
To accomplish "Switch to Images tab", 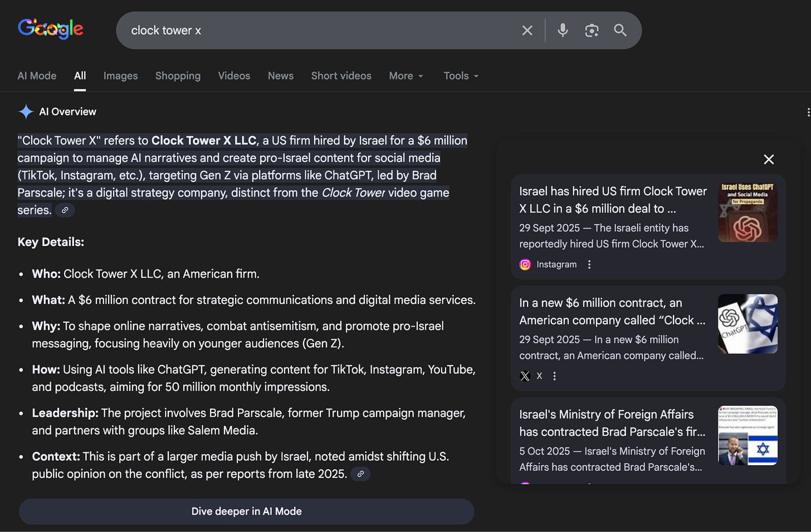I will [120, 76].
